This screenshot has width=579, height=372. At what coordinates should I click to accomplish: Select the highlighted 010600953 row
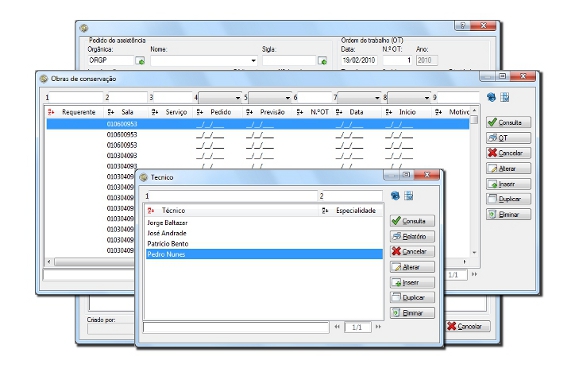[x=258, y=124]
